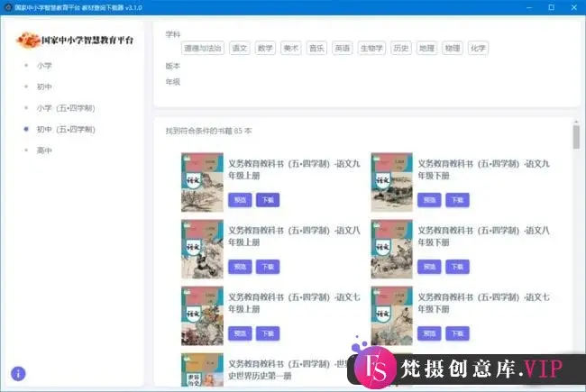Filter by subject 数学
The height and width of the screenshot is (392, 586).
(x=265, y=48)
